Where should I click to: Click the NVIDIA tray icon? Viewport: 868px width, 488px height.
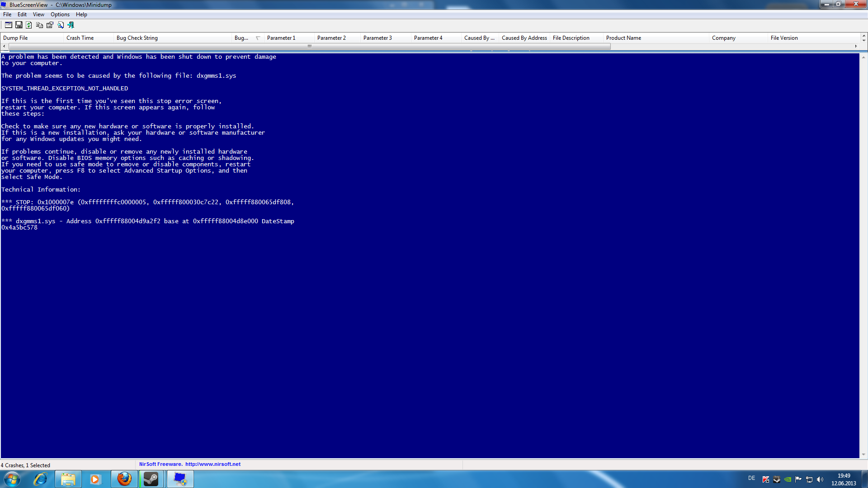pos(788,479)
